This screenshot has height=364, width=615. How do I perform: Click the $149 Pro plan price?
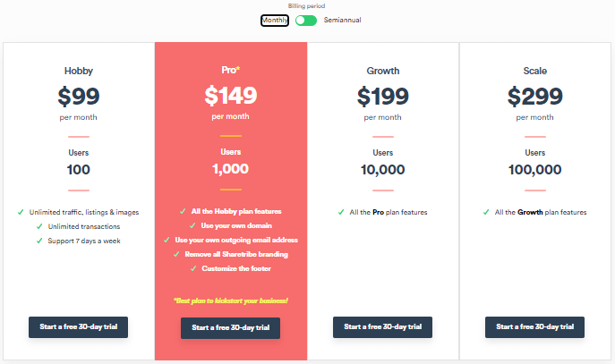click(x=231, y=96)
